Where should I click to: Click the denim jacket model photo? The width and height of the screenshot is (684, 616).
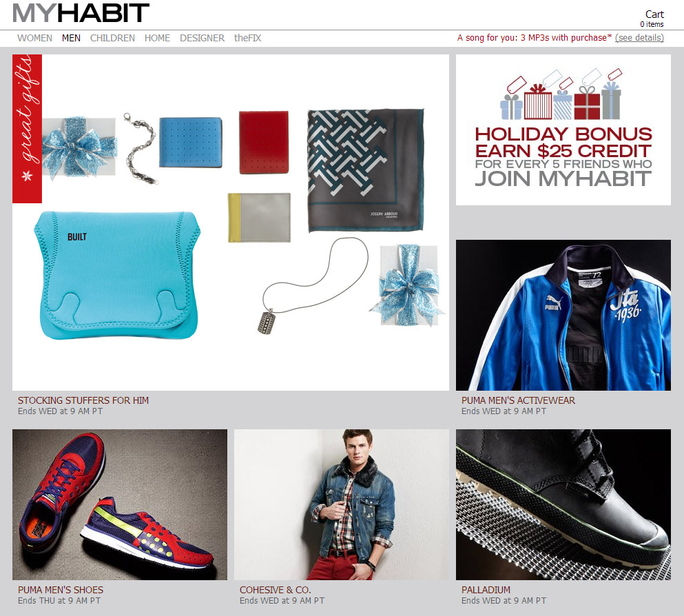(342, 504)
